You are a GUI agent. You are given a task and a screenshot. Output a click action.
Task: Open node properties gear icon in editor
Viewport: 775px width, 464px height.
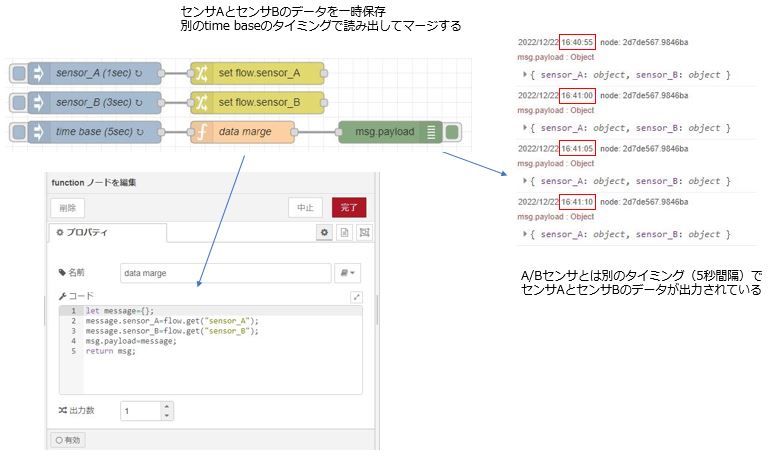coord(324,232)
